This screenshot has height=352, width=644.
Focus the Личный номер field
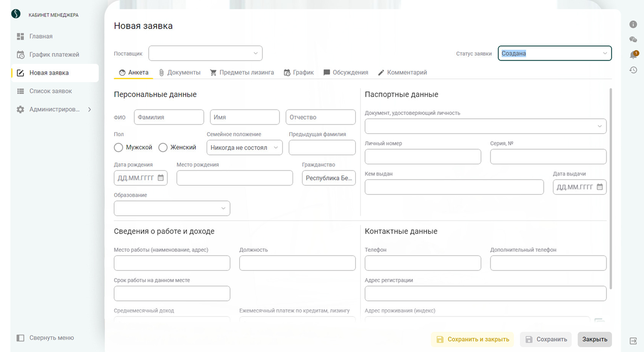point(423,157)
